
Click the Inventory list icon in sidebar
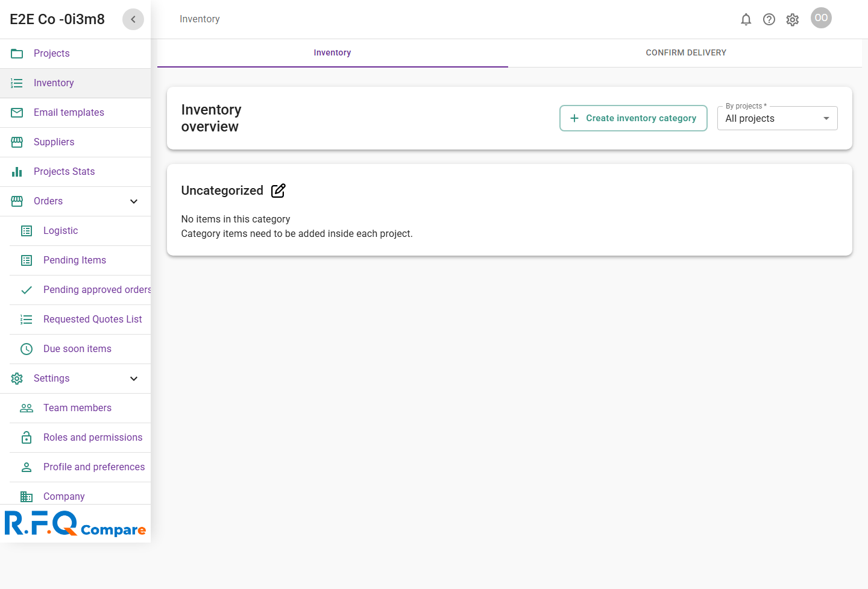pyautogui.click(x=17, y=83)
